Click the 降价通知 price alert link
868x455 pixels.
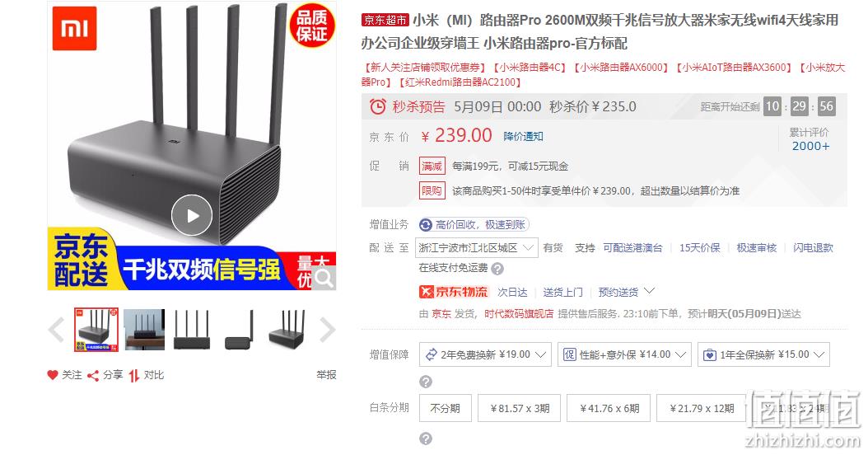523,136
